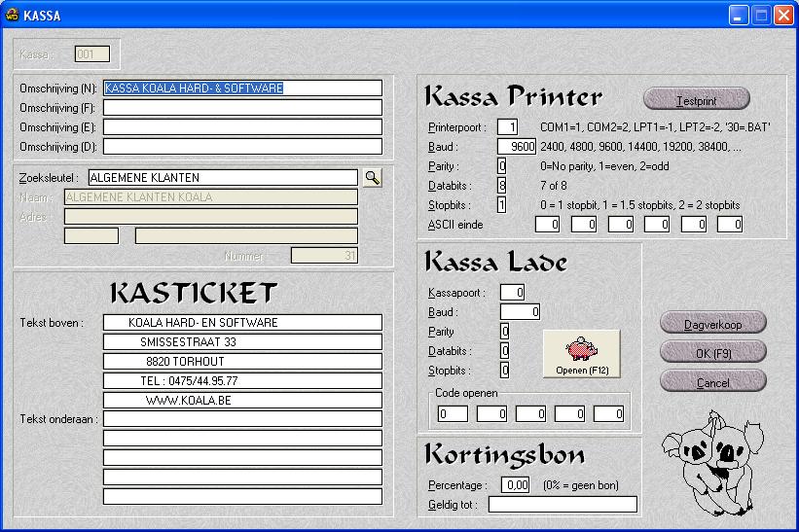Click the koala logo picture
This screenshot has width=799, height=532.
click(713, 462)
